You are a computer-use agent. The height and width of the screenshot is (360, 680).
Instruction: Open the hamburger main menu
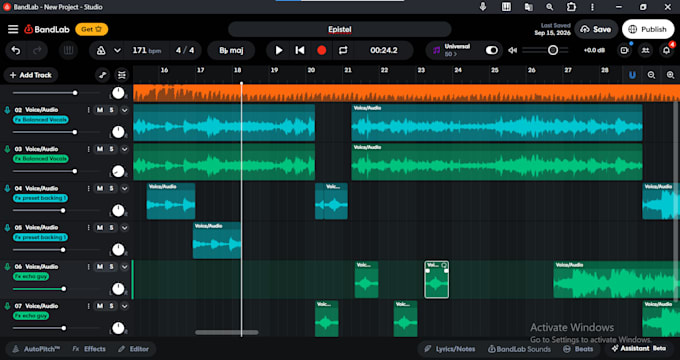[13, 29]
